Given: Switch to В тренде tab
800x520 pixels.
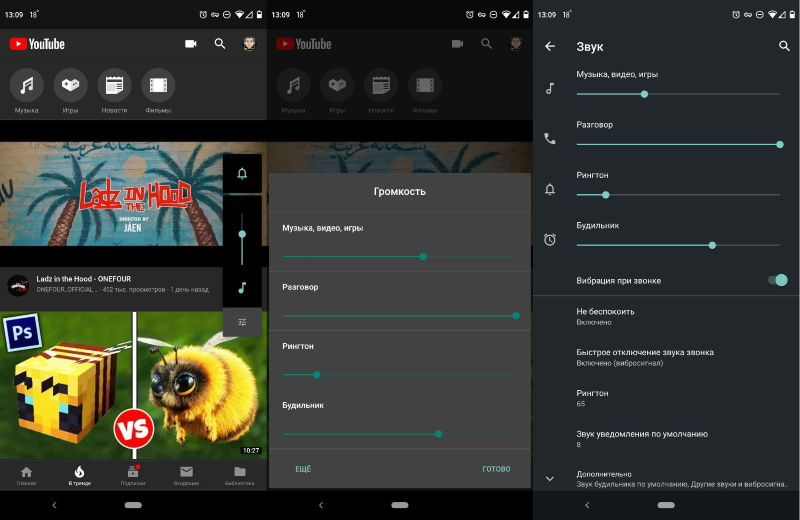Looking at the screenshot, I should tap(80, 476).
